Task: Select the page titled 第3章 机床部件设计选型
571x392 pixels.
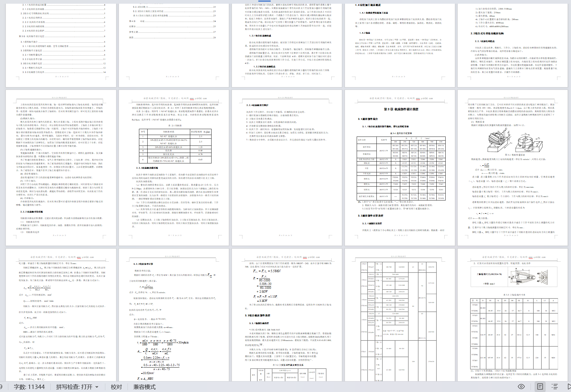Action: [401, 168]
